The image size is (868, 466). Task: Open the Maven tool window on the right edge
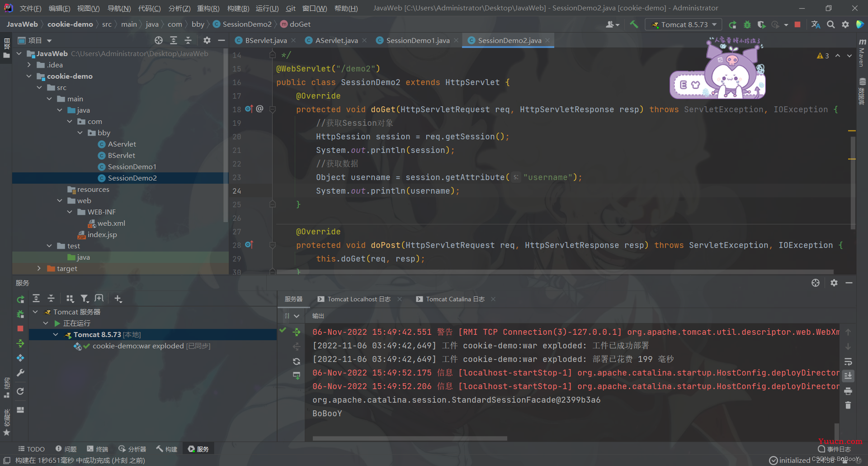(x=862, y=52)
